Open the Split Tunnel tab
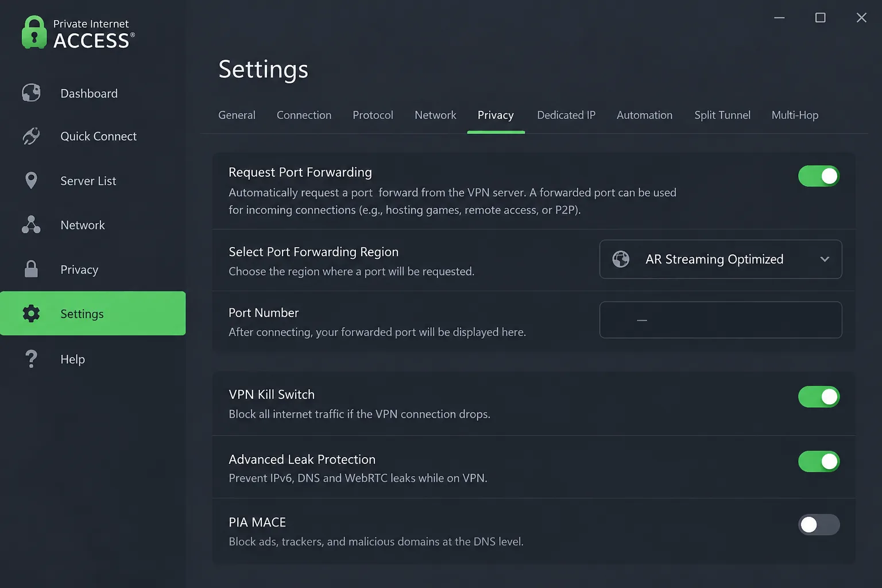This screenshot has height=588, width=882. point(722,115)
